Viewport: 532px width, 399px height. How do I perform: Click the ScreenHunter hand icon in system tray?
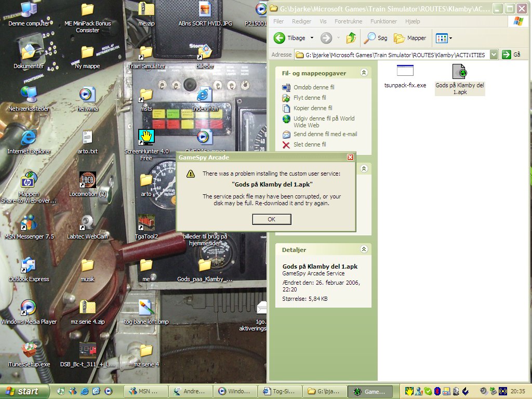(409, 391)
